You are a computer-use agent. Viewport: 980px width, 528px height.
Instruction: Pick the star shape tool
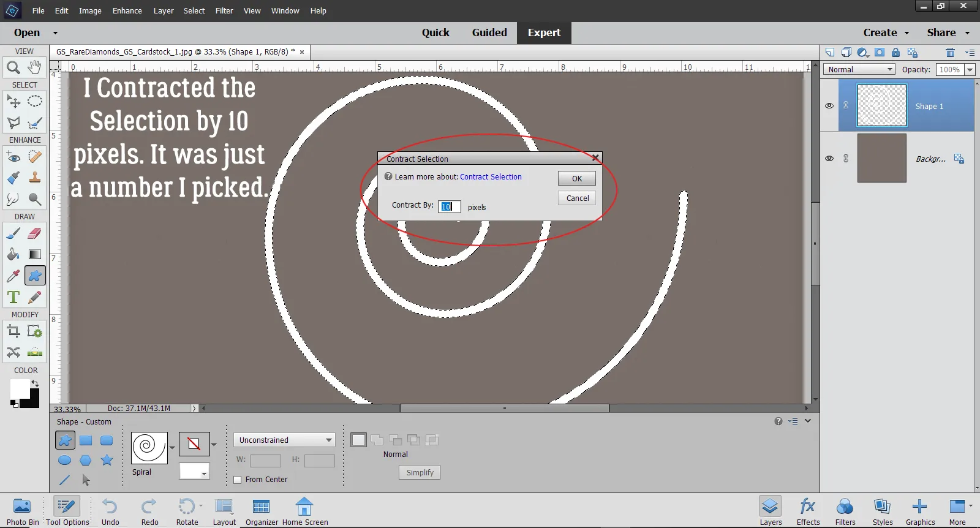point(107,460)
